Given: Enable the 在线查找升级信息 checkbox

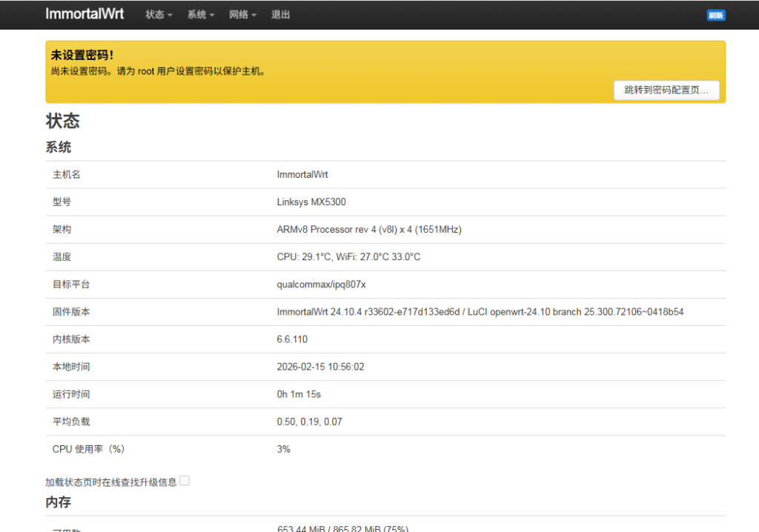Looking at the screenshot, I should [184, 479].
